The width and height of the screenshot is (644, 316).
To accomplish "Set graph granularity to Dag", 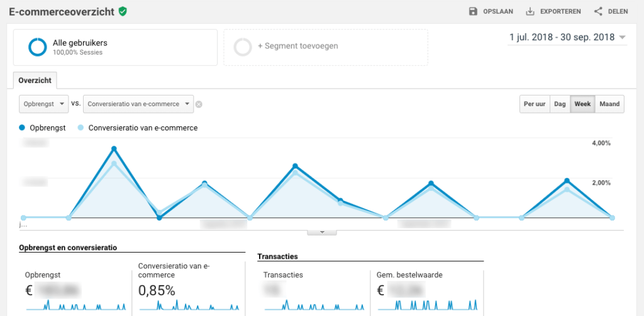I will point(560,104).
